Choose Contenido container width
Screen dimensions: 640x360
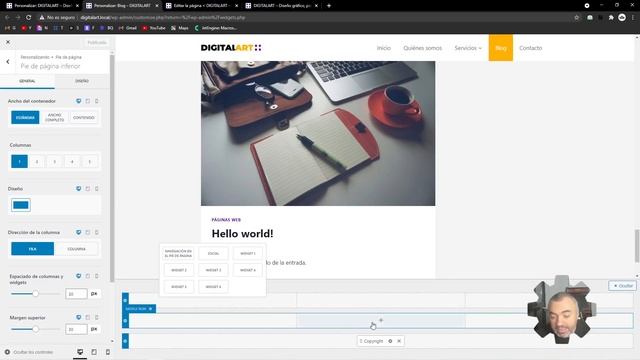tap(84, 118)
